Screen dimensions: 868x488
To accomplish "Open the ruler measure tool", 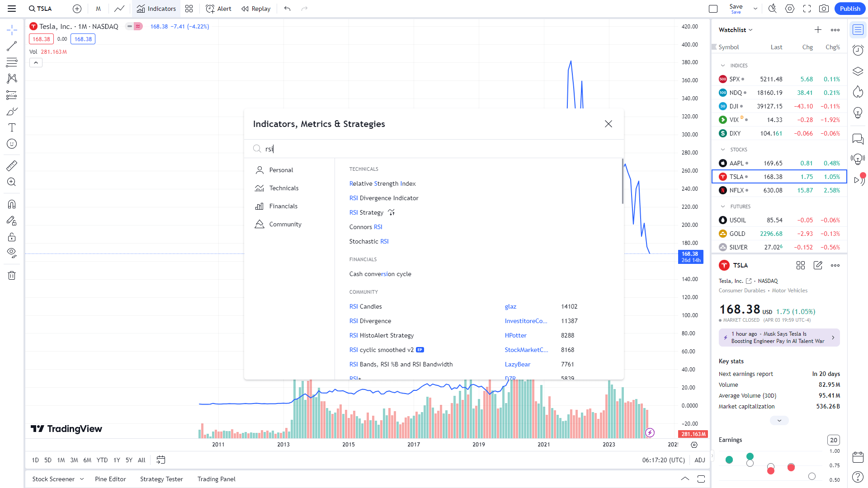I will click(12, 166).
